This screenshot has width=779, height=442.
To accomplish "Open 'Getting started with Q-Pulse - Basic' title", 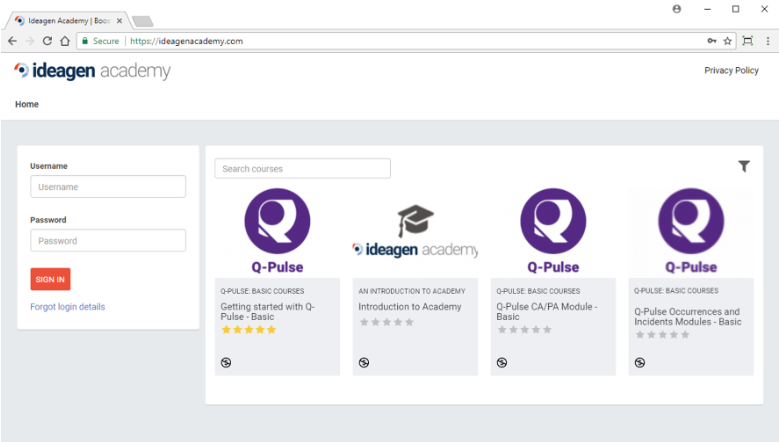I will pyautogui.click(x=267, y=311).
